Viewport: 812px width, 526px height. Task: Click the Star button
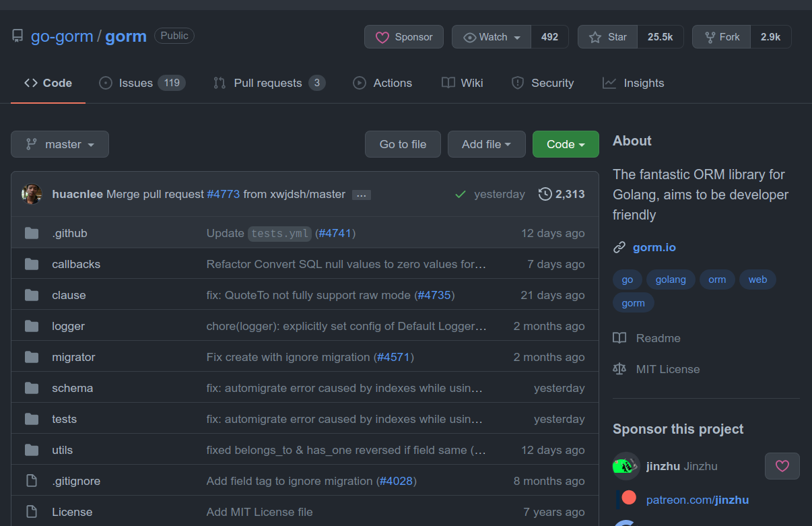(x=608, y=37)
